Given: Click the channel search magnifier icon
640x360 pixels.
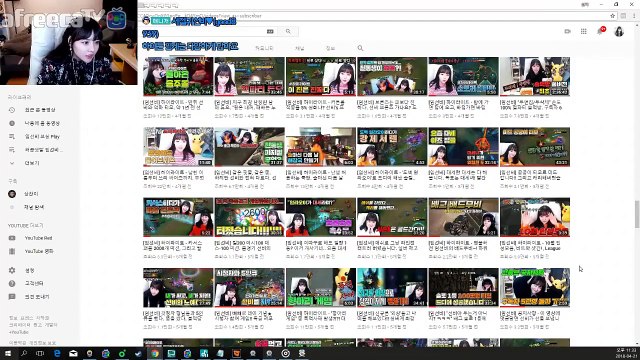Looking at the screenshot, I should coord(360,48).
